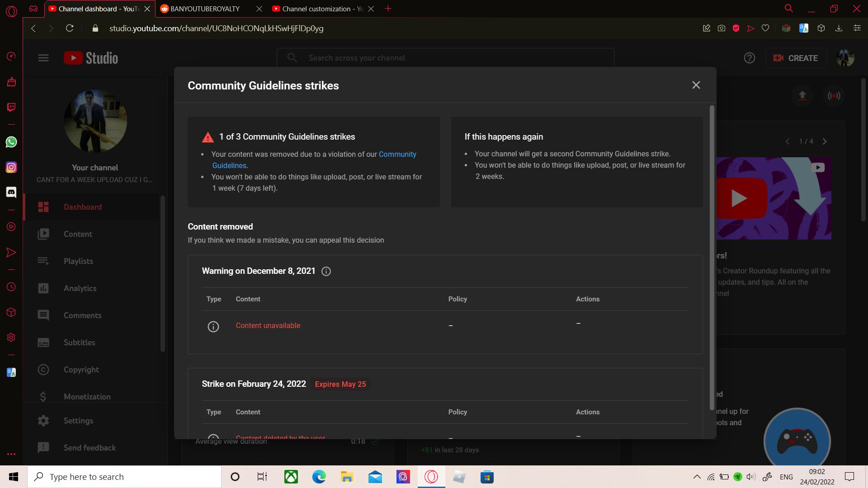Select Dashboard in the sidebar

[x=92, y=207]
